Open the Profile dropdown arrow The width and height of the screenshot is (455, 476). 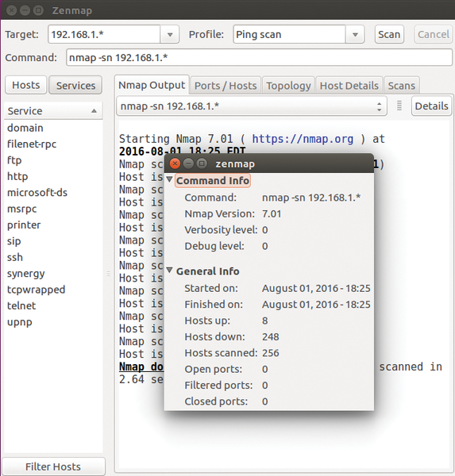coord(355,35)
